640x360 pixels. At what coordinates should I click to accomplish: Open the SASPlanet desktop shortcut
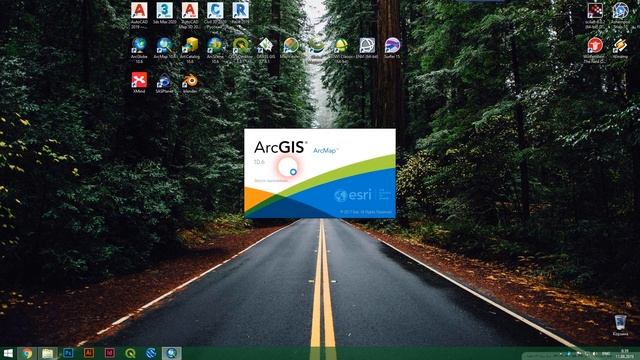tap(164, 83)
